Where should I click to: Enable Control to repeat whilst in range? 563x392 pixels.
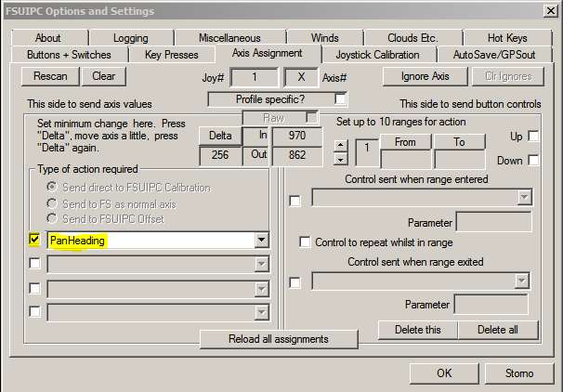(x=306, y=242)
